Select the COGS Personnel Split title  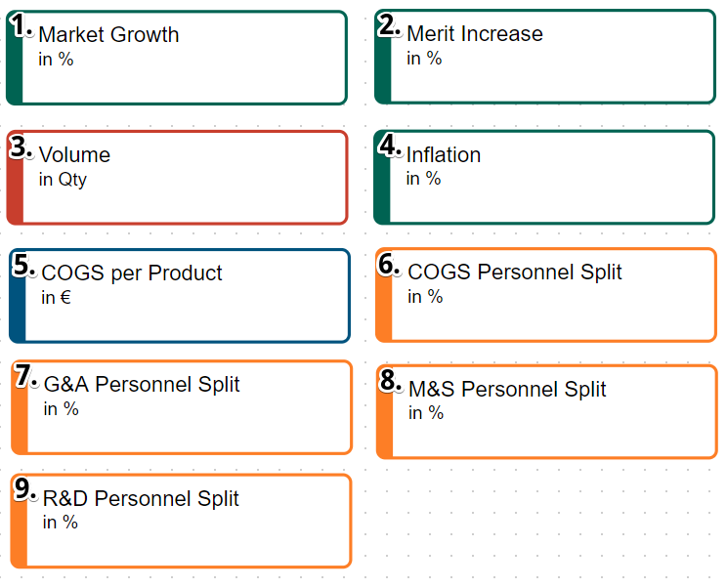(515, 273)
